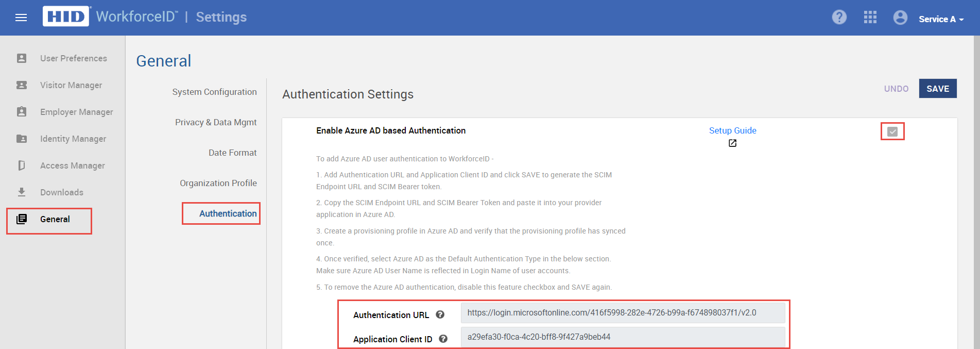Click the Downloads arrow icon in the sidebar

22,192
